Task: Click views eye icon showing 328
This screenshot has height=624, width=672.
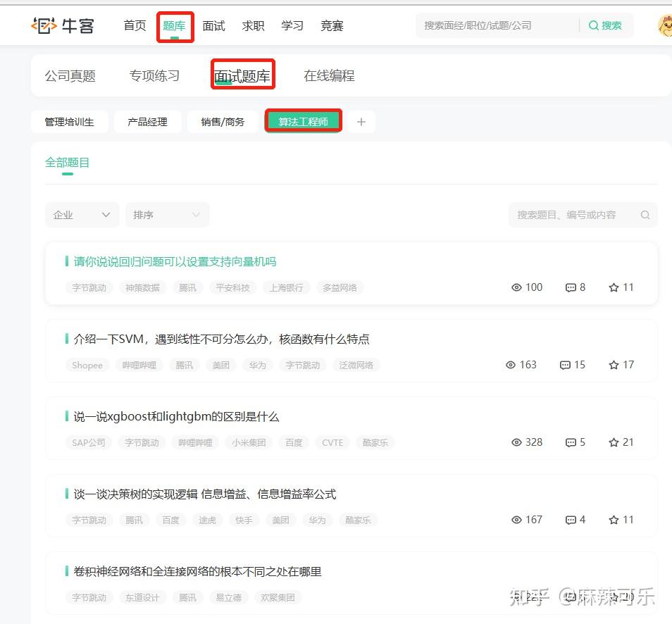Action: pyautogui.click(x=516, y=442)
